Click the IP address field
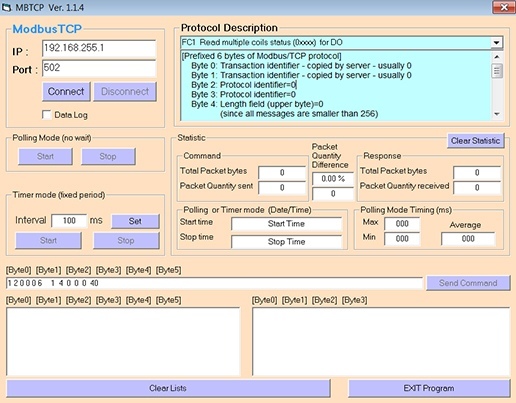 99,48
